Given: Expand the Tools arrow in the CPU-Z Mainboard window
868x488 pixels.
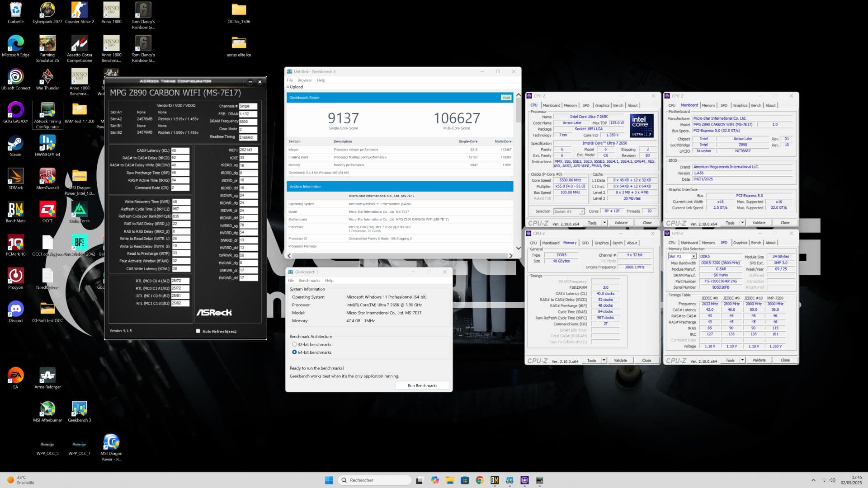Looking at the screenshot, I should [x=742, y=223].
